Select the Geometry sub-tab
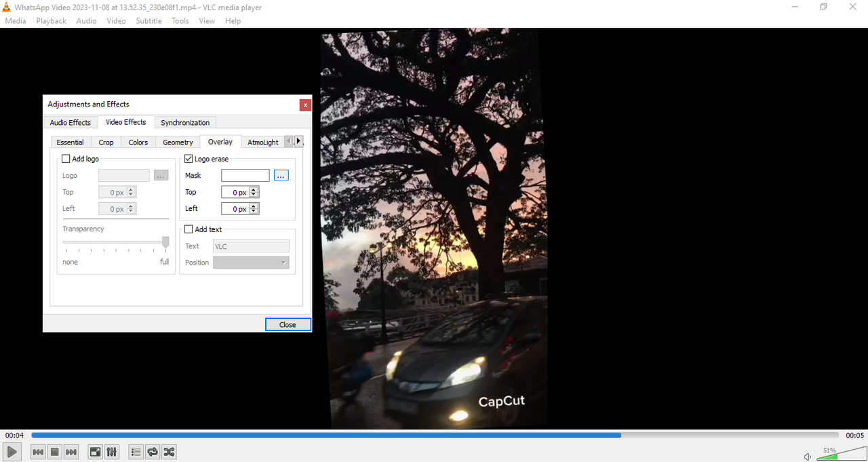Viewport: 868px width, 462px height. coord(178,142)
